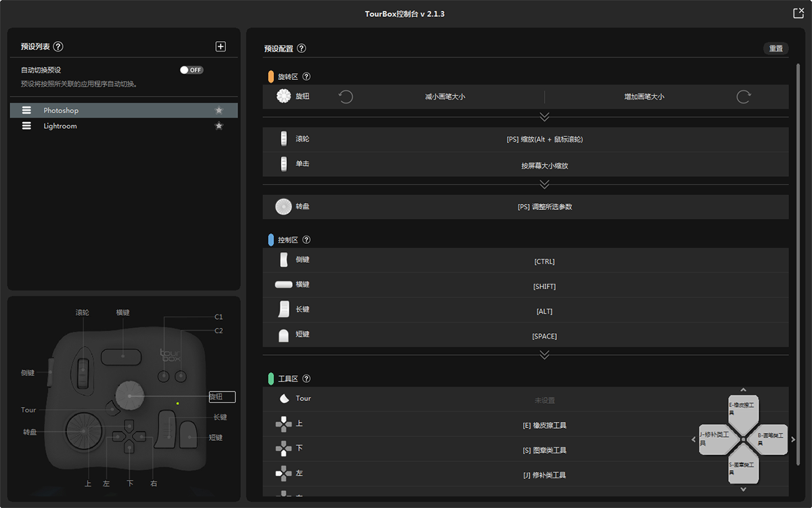Open the [SPACE] assignment setting

(x=545, y=337)
